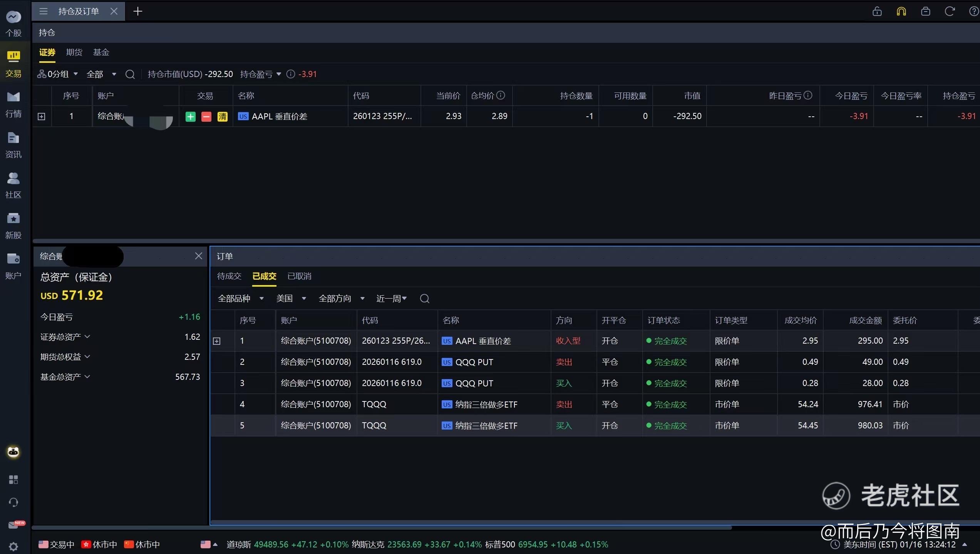Click the refresh icon at top right

950,11
